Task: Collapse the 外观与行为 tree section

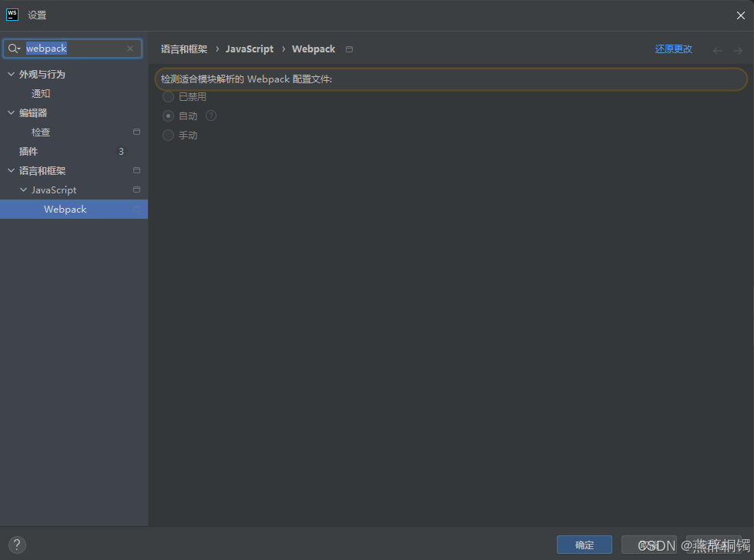Action: 11,74
